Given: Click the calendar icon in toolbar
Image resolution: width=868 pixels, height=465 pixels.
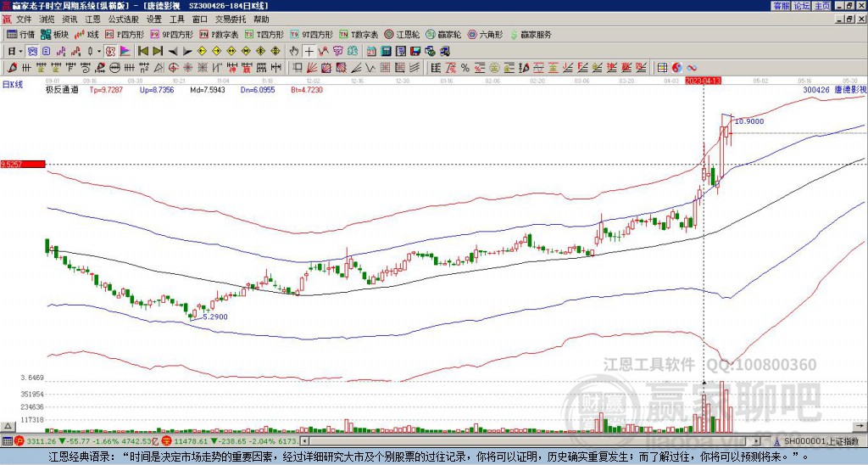Looking at the screenshot, I should pyautogui.click(x=371, y=51).
